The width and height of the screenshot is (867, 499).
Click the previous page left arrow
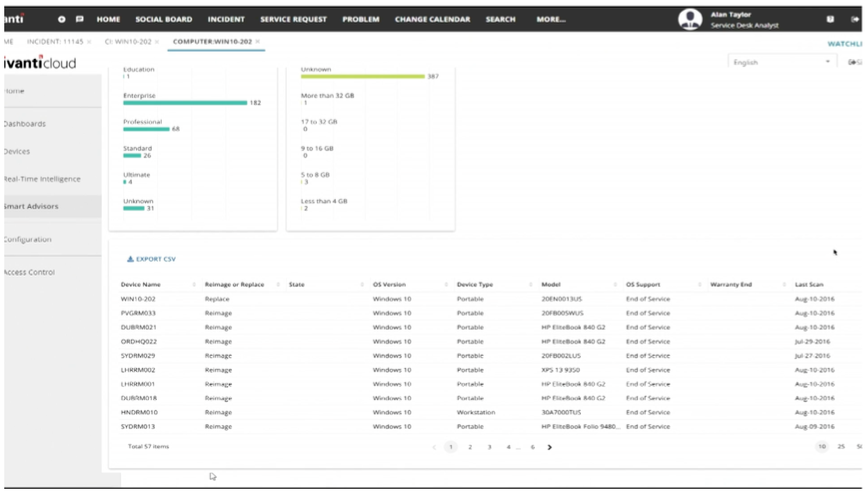pyautogui.click(x=434, y=447)
